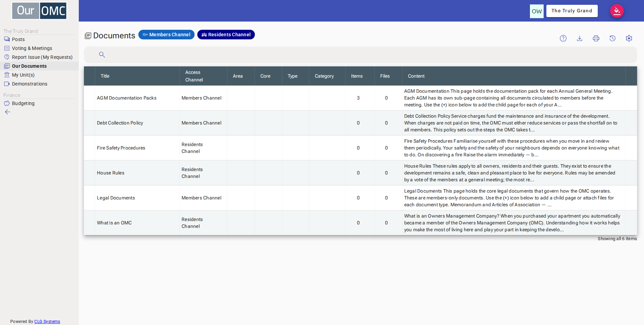Click the print icon

point(596,38)
